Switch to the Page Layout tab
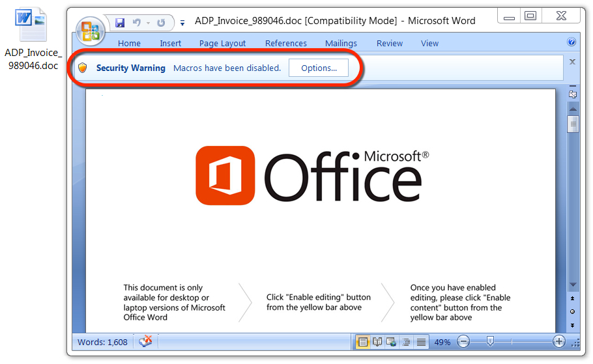This screenshot has height=364, width=593. (222, 44)
